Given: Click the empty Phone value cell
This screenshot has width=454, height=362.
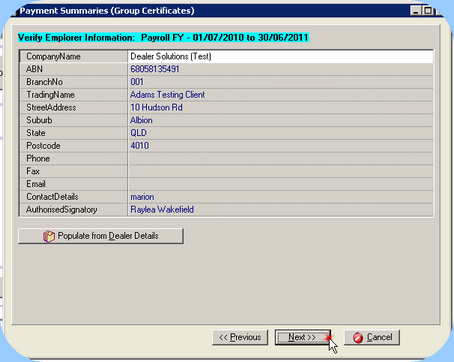Looking at the screenshot, I should click(x=280, y=158).
